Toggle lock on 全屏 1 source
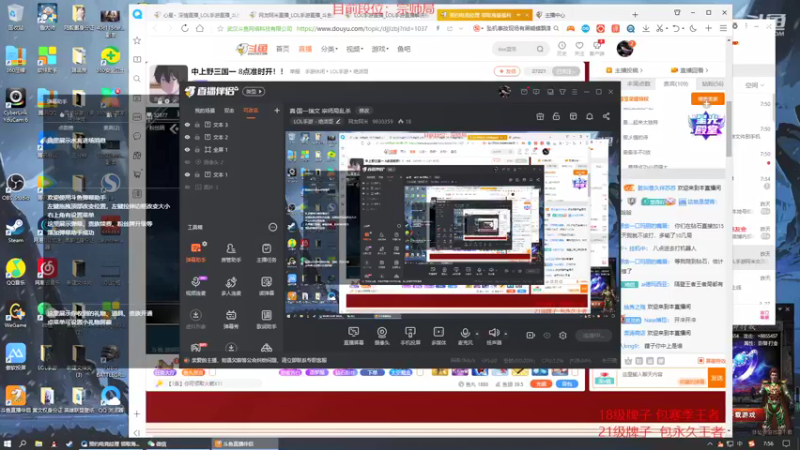 197,149
